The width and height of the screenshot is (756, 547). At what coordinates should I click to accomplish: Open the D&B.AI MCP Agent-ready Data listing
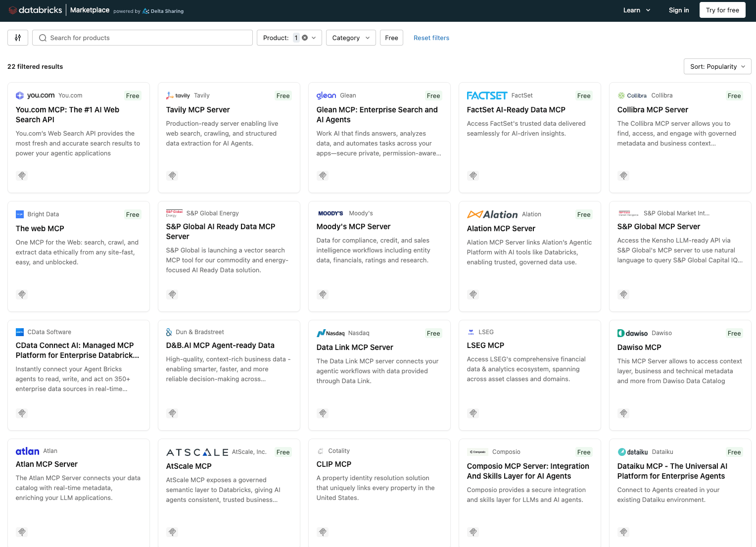220,345
